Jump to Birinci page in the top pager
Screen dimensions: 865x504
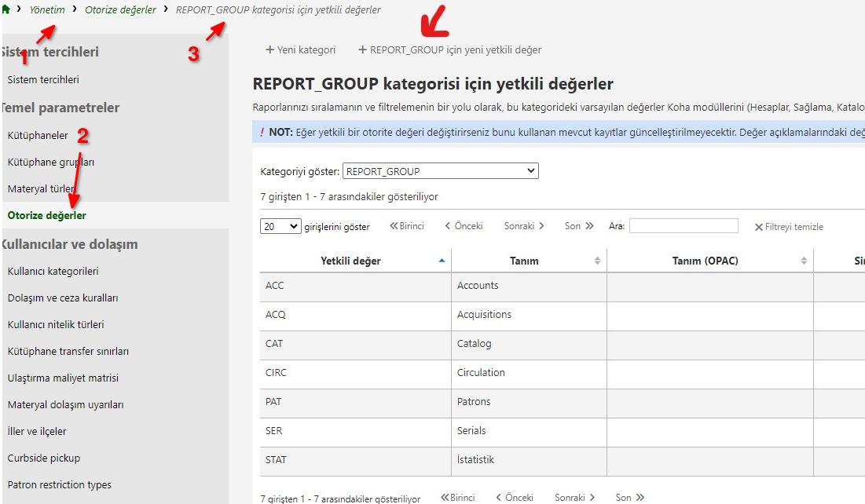(406, 226)
